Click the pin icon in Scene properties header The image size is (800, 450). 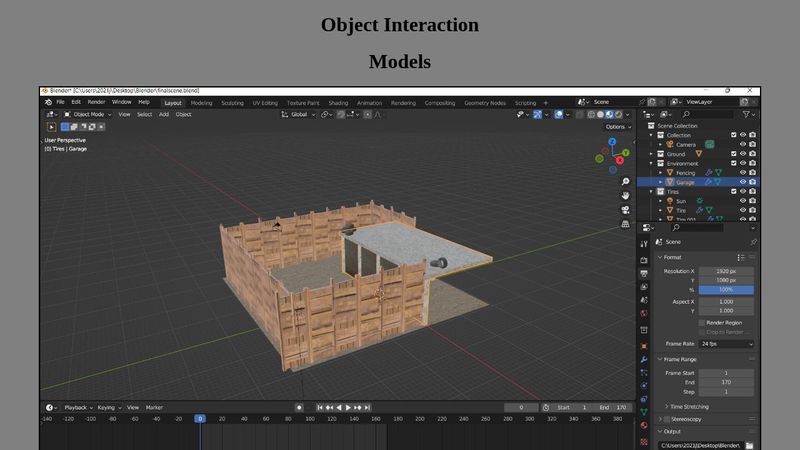click(753, 242)
